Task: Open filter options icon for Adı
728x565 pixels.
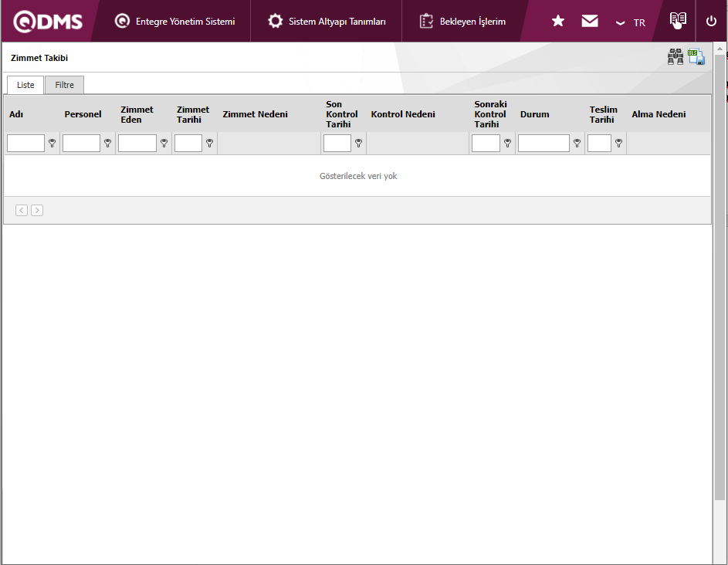Action: 52,144
